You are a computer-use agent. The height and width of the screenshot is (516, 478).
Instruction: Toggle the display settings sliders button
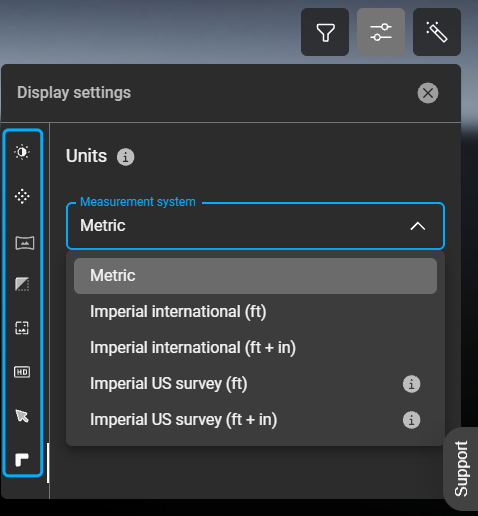[x=381, y=32]
